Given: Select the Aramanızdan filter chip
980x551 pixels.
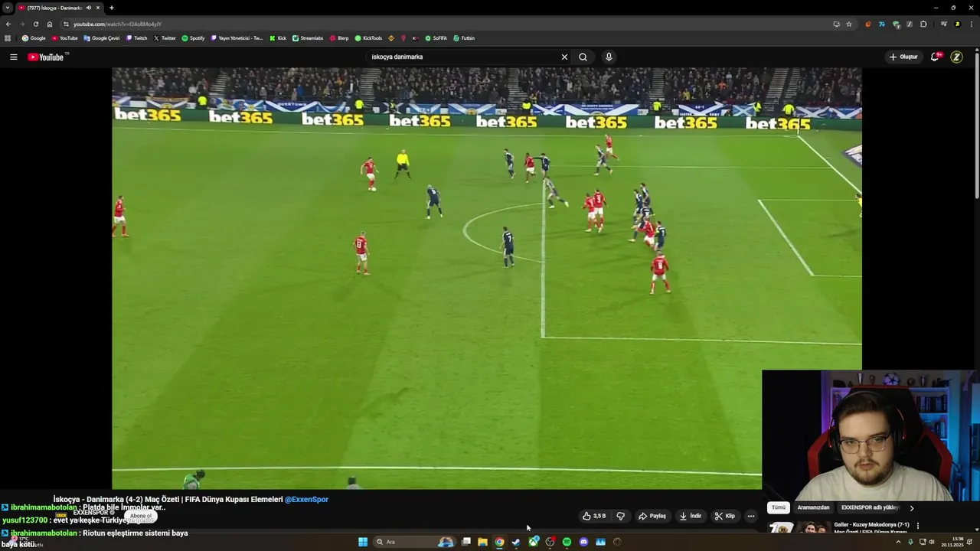Looking at the screenshot, I should point(813,507).
